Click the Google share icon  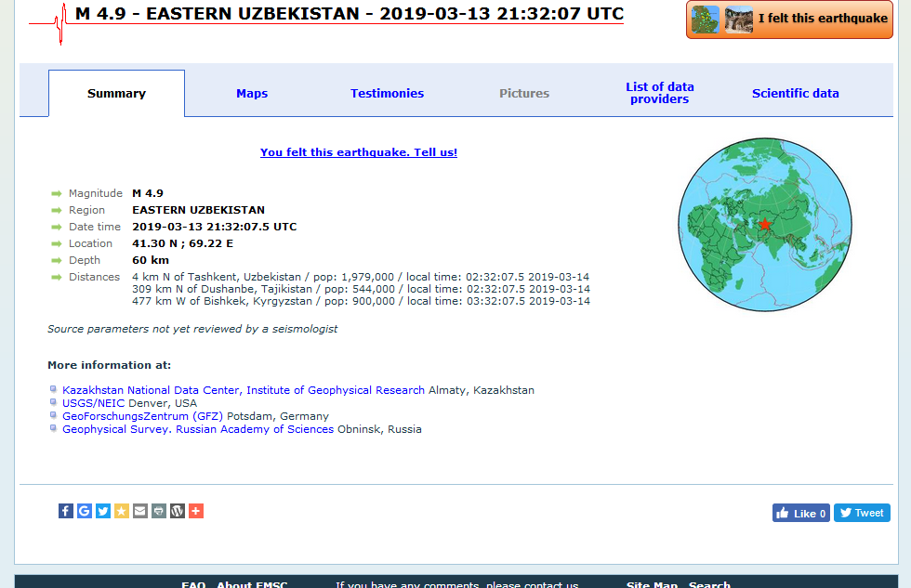pos(85,511)
